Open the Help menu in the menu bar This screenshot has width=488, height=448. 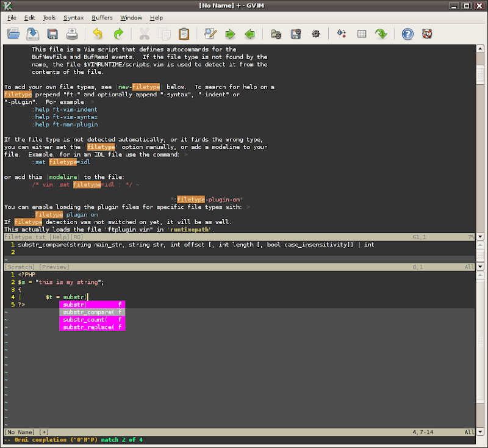156,18
